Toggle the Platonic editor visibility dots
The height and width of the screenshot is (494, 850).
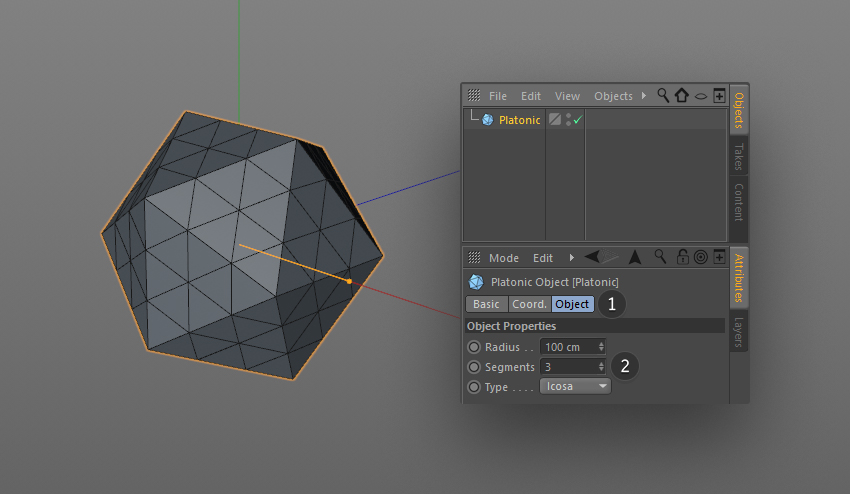(x=568, y=120)
